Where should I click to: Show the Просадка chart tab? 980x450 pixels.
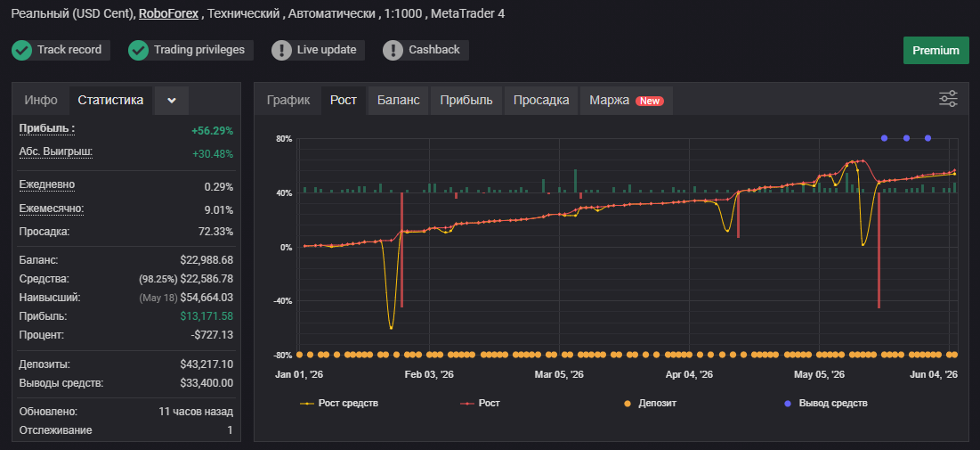coord(541,100)
